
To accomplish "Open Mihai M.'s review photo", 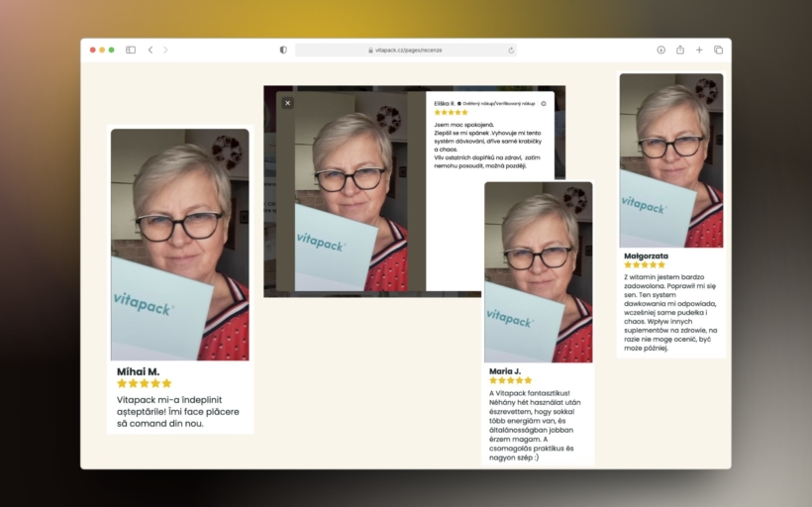I will coord(179,244).
